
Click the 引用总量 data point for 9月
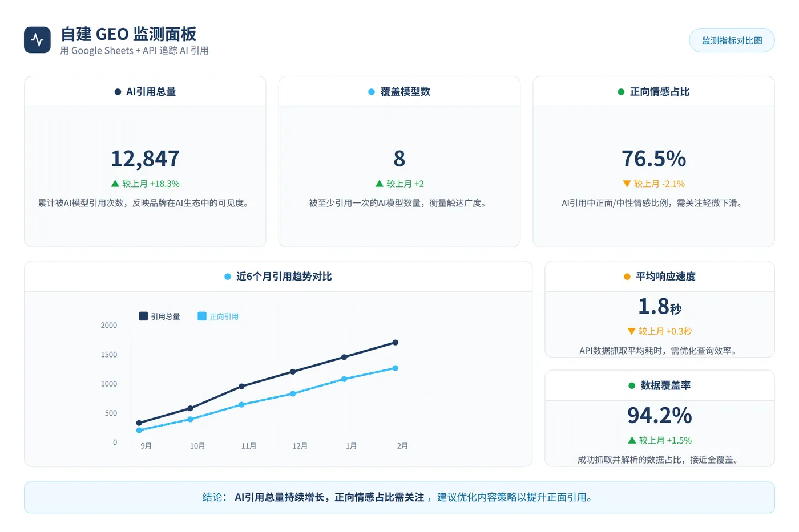[x=139, y=423]
